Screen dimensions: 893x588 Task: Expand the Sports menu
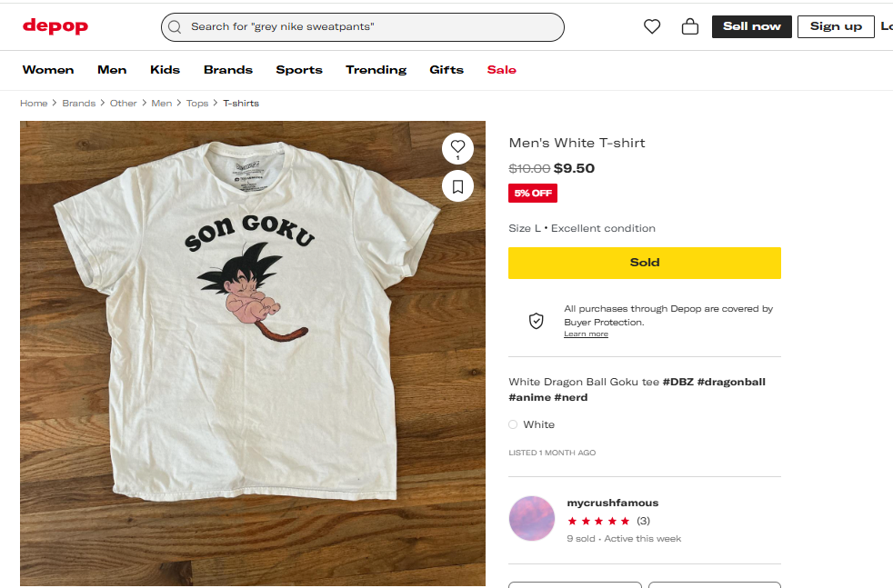tap(299, 70)
